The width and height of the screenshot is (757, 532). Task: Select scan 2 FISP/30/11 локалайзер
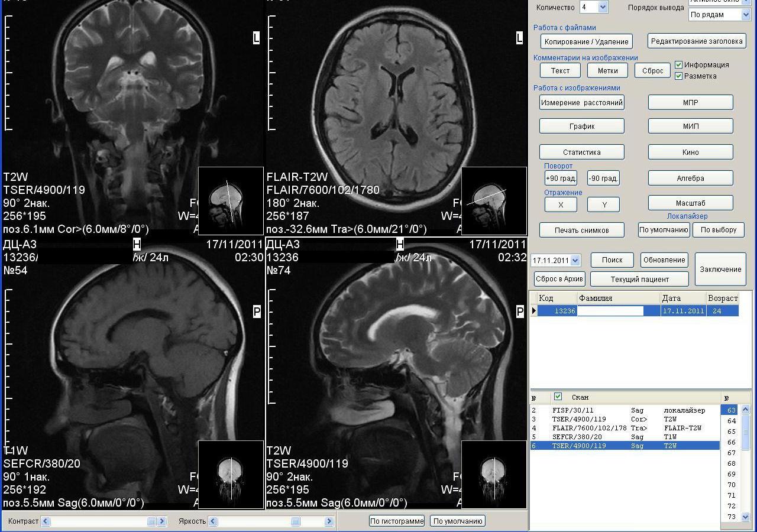(x=625, y=410)
